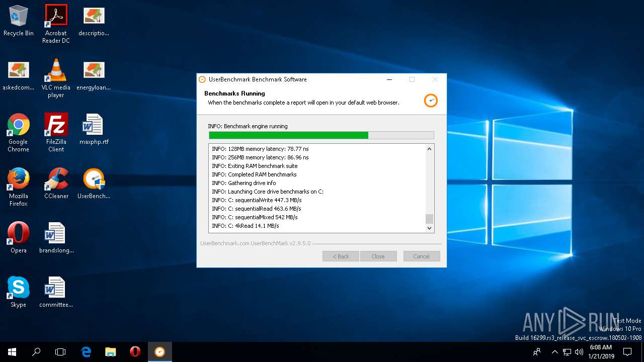Click the log vertical scrollbar thumb
Screen dimensions: 644x362
pos(429,219)
